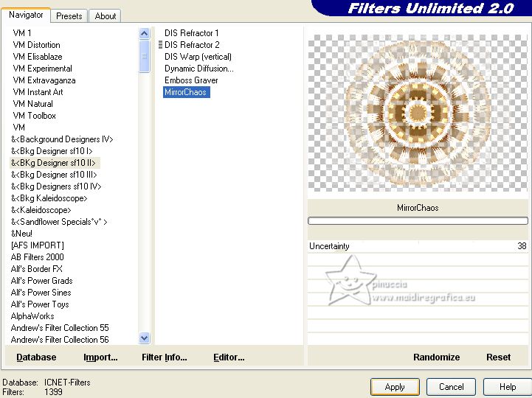Select Alf's Power Grads category
This screenshot has height=398, width=532.
tap(42, 281)
